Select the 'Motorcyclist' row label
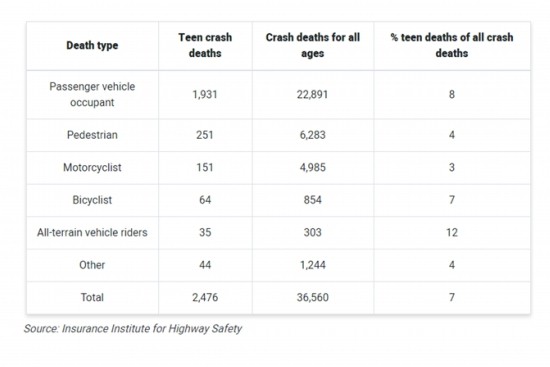 92,167
